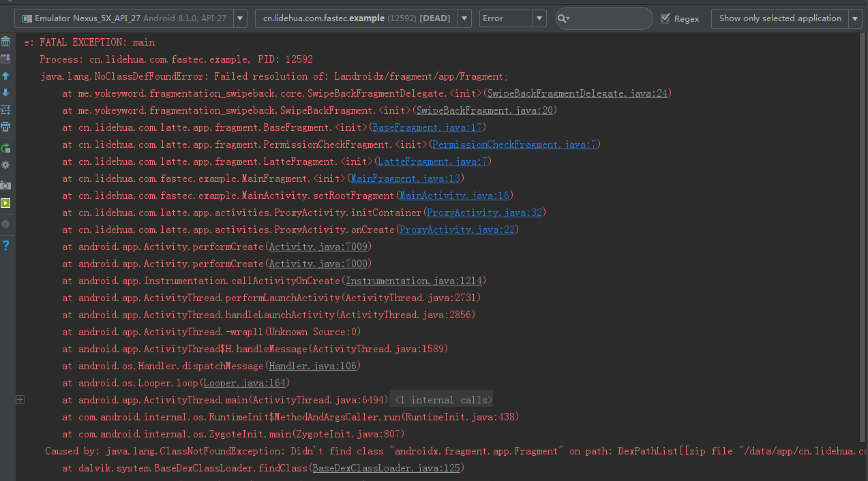The image size is (868, 481).
Task: Clear logcat with the trash icon
Action: pos(5,42)
